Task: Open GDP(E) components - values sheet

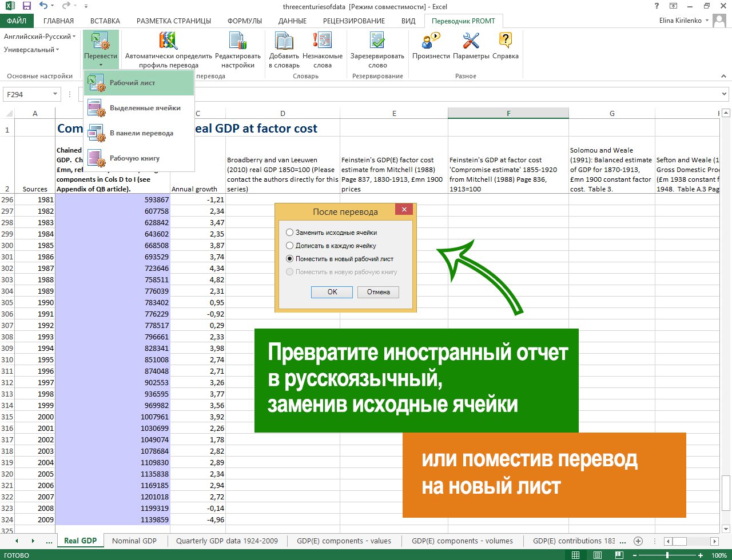Action: (344, 541)
